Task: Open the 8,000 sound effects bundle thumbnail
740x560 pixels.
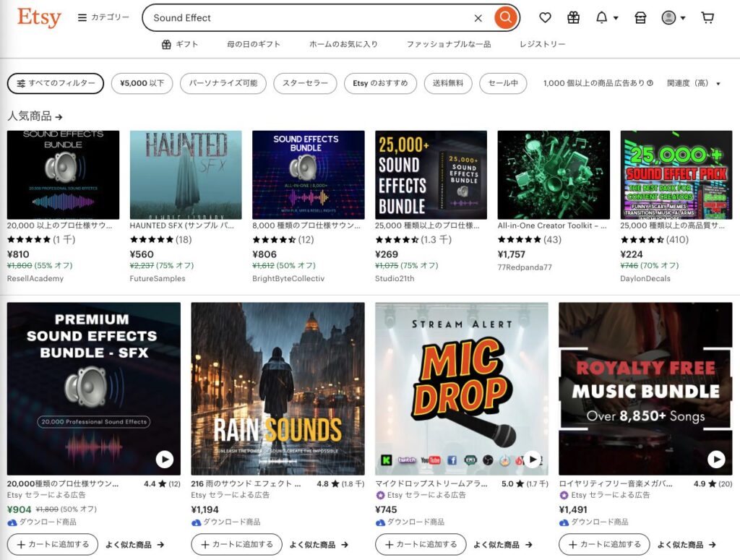Action: coord(308,175)
